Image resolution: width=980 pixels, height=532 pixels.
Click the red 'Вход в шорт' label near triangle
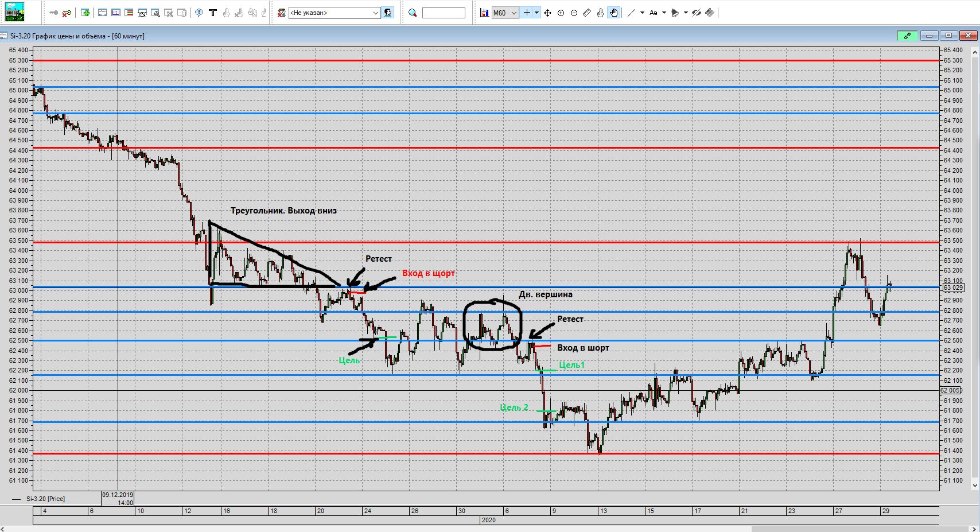[x=428, y=273]
